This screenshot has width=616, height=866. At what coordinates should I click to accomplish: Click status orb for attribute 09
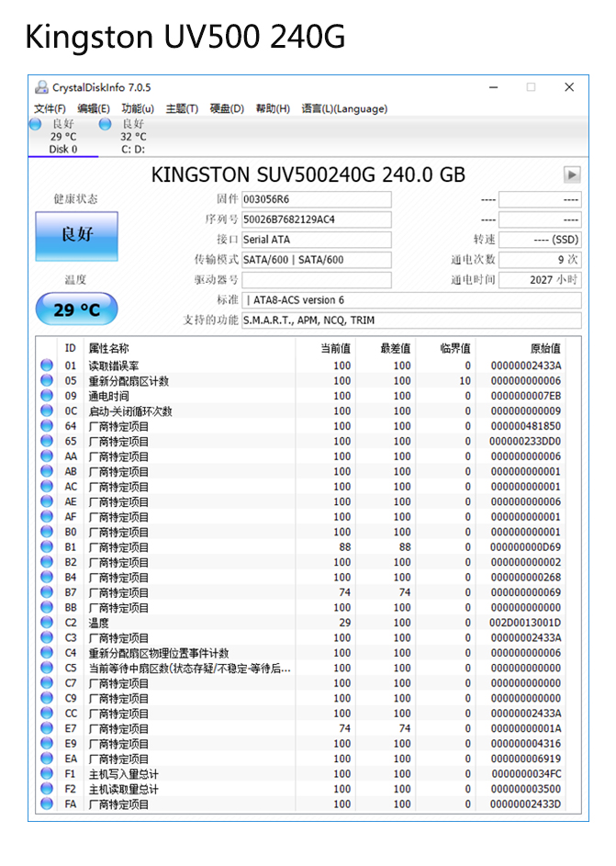click(x=47, y=396)
